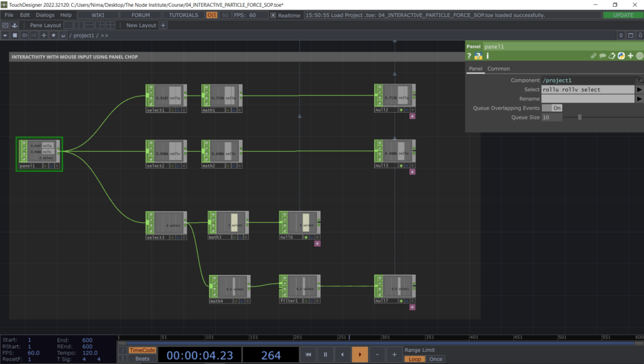Screen dimensions: 644x364
Task: Open the FORUM link button
Action: pyautogui.click(x=140, y=15)
